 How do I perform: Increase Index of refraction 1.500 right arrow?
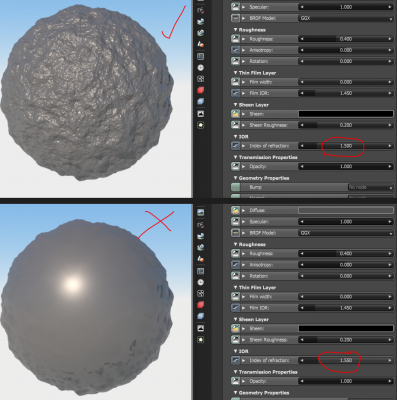pos(390,146)
